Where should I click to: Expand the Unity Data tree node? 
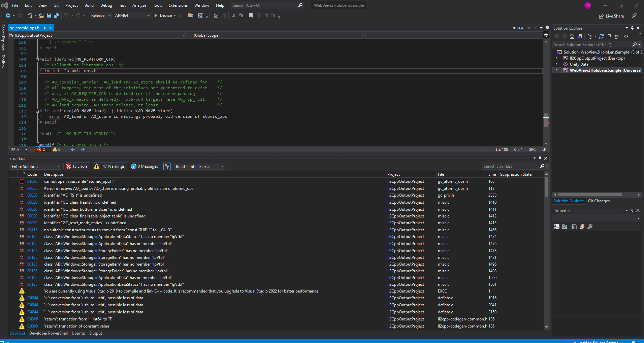(x=556, y=64)
